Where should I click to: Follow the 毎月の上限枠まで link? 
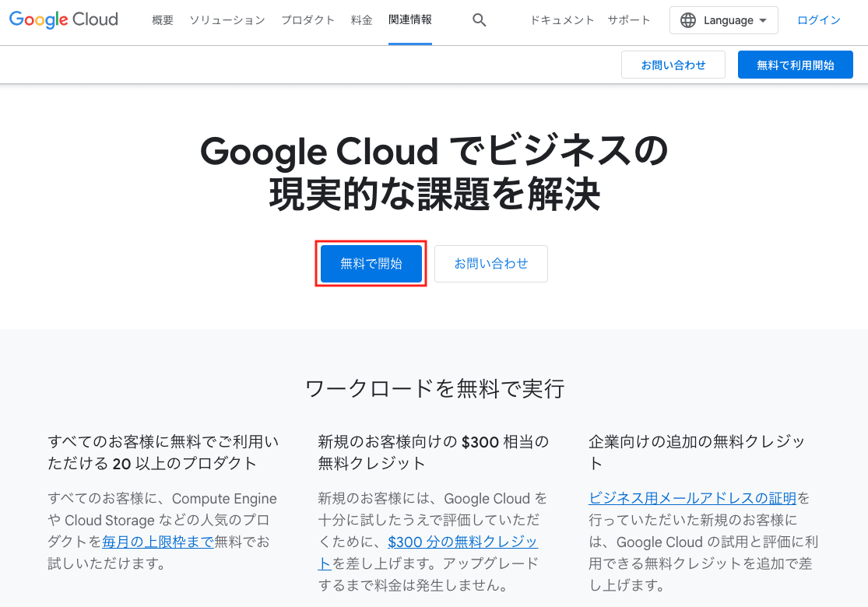(158, 542)
